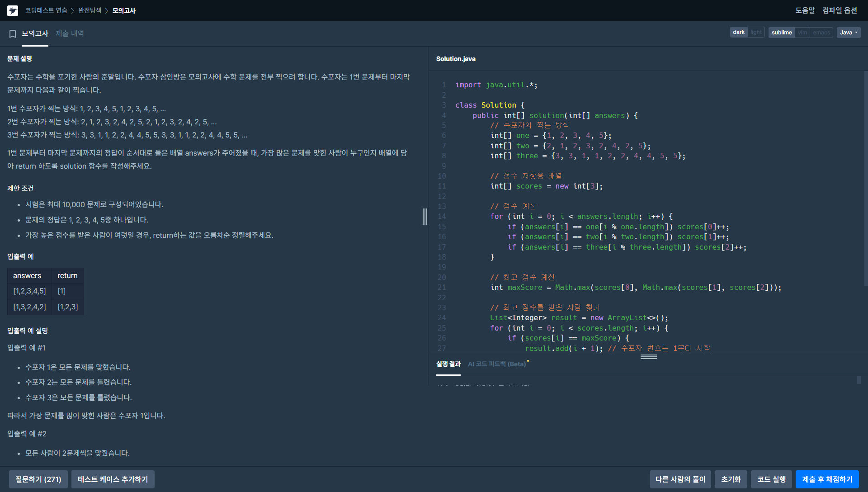Run code with 코드 실행 button

click(x=772, y=479)
